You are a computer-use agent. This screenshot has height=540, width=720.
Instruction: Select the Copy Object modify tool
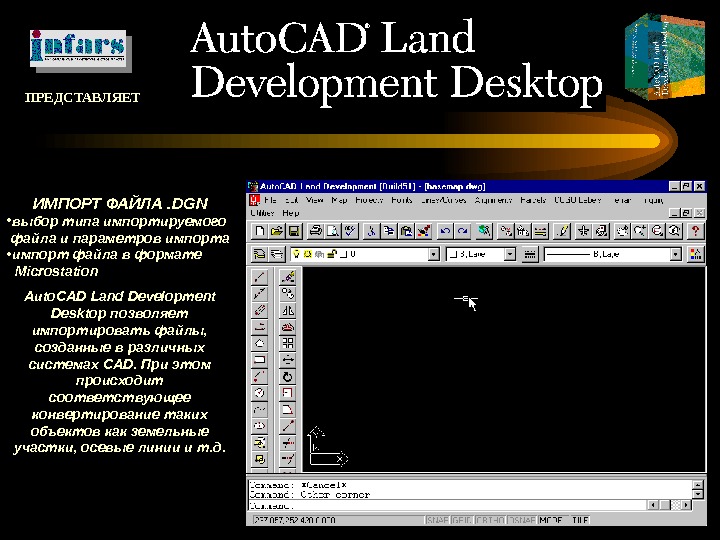tap(287, 293)
